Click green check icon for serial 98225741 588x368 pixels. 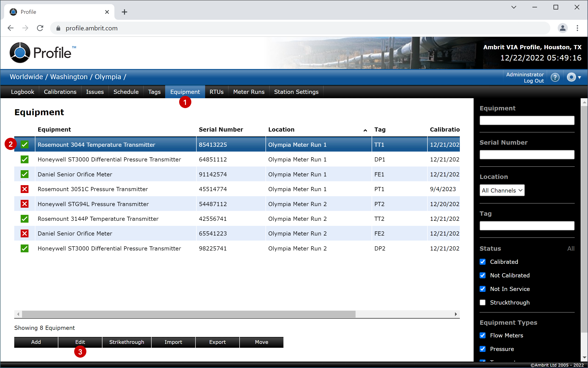pyautogui.click(x=25, y=248)
